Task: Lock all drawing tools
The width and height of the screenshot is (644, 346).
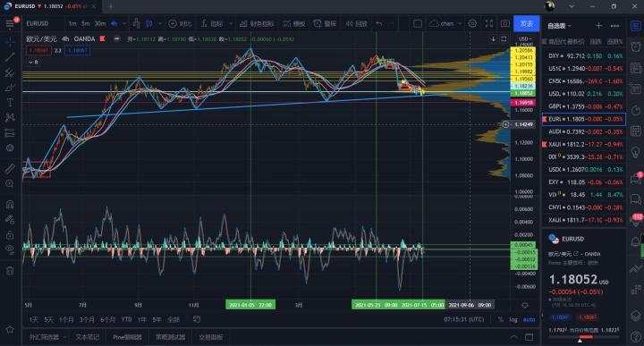Action: [10, 234]
